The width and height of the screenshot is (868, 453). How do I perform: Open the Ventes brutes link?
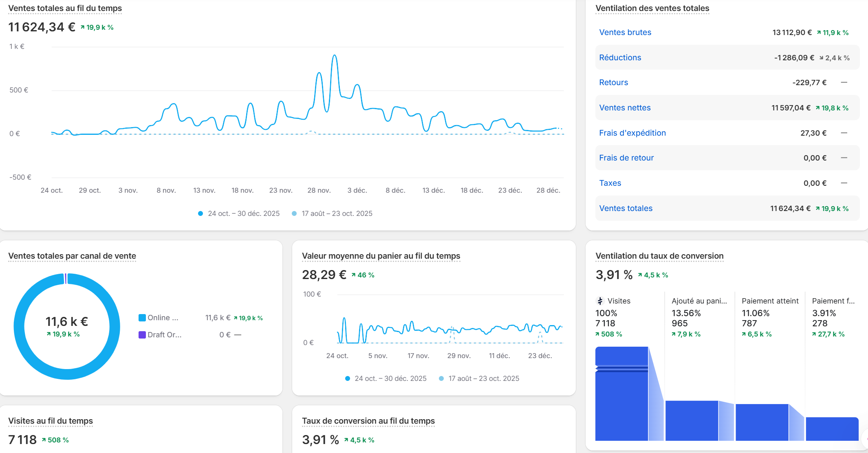pos(625,32)
